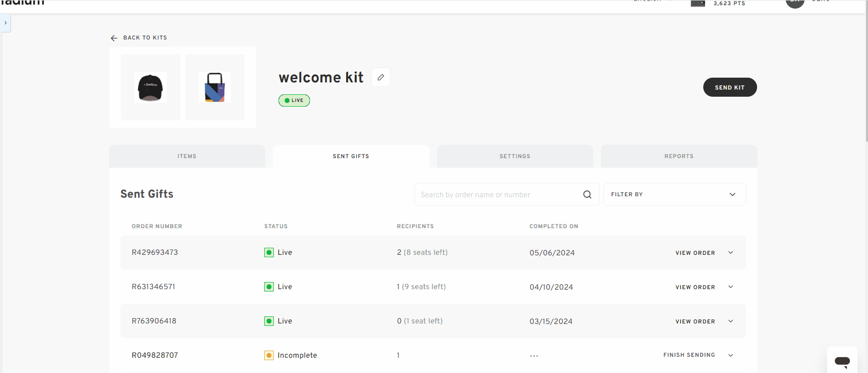Screen dimensions: 868x373
Task: Click the Recipients column header
Action: 415,226
